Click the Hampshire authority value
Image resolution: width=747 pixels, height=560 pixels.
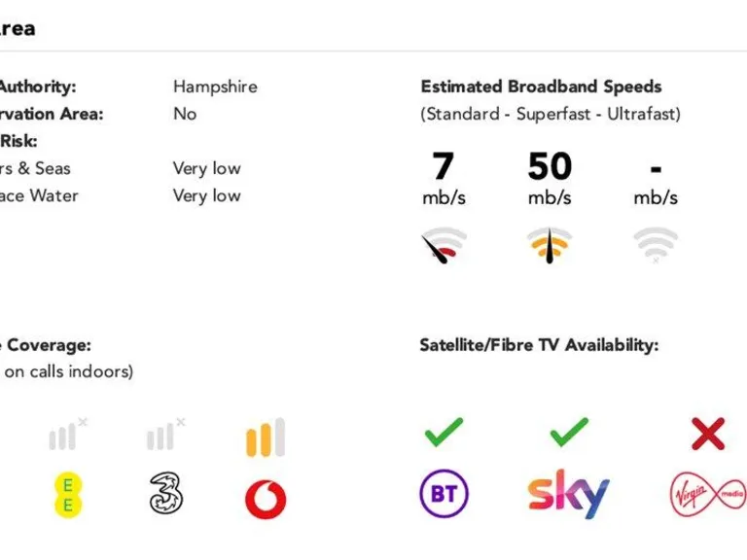[215, 87]
